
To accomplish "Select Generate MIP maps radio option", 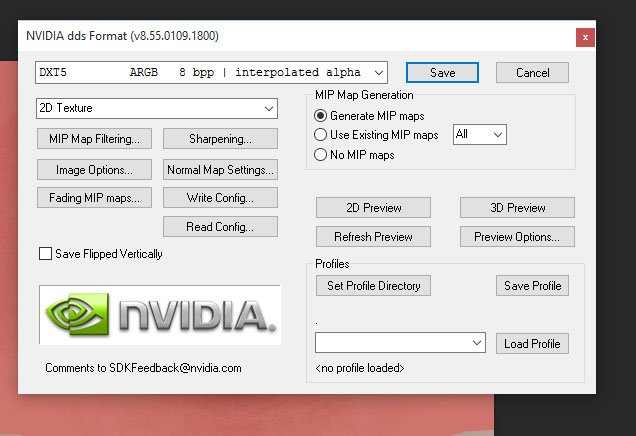I will (320, 116).
